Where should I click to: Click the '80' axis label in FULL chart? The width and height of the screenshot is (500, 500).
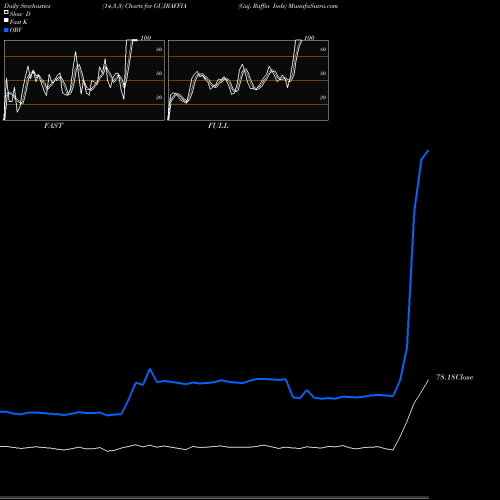(x=323, y=49)
